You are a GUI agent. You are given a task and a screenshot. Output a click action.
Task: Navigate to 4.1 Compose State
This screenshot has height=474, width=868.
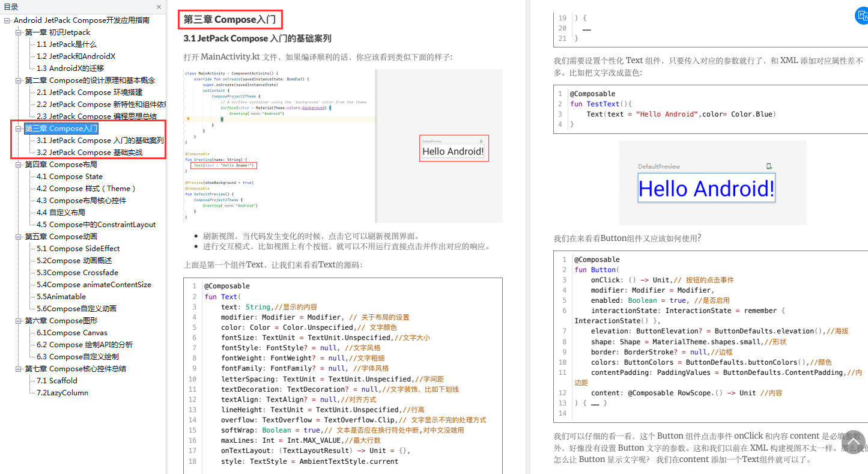[x=69, y=177]
